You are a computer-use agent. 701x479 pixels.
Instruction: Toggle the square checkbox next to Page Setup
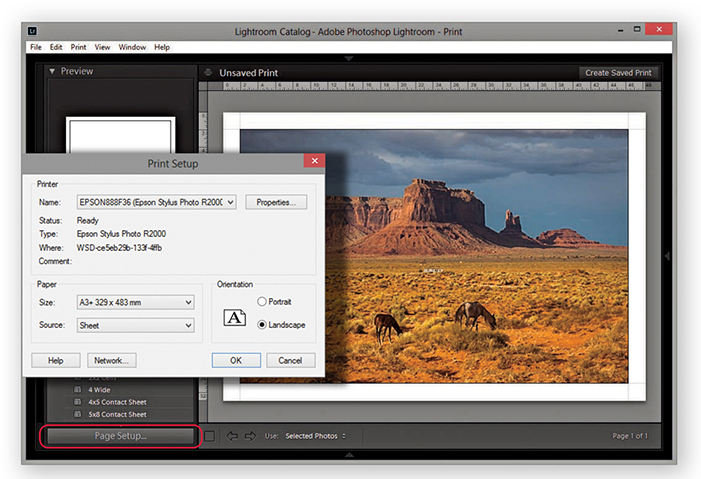[210, 436]
